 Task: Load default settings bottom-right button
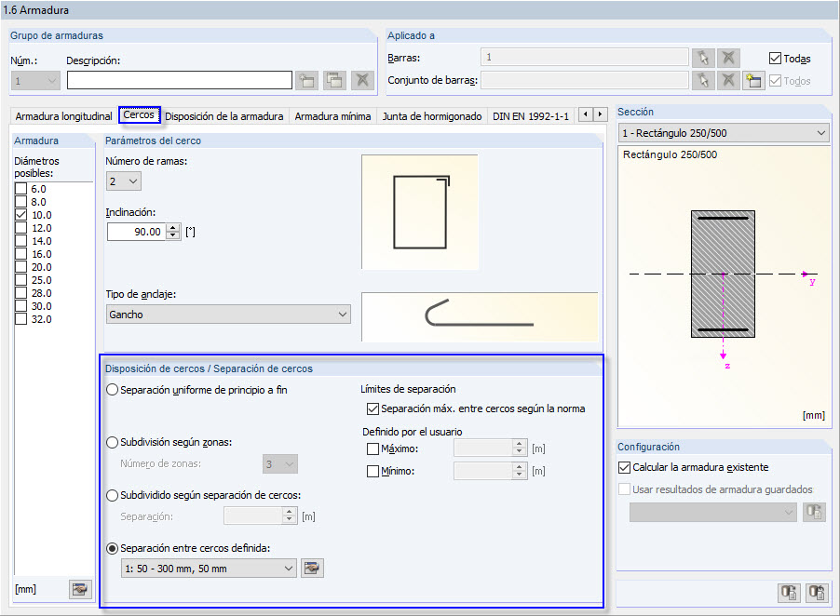coord(789,593)
